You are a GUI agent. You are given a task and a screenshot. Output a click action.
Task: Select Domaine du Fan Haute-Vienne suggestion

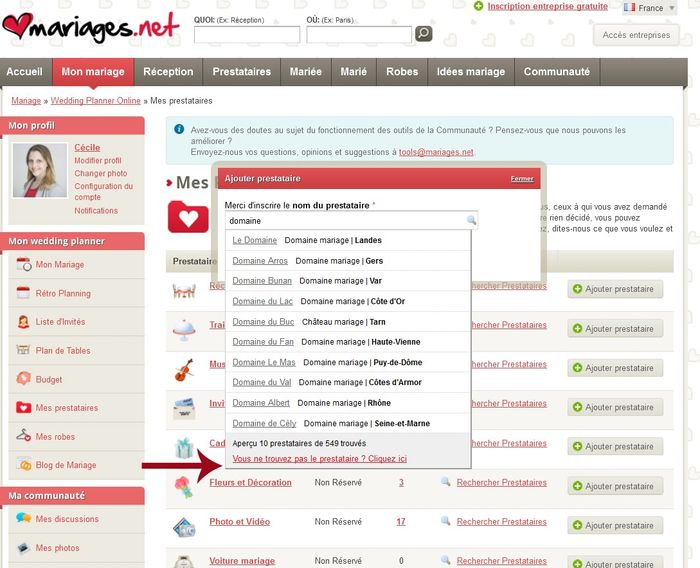pyautogui.click(x=348, y=342)
